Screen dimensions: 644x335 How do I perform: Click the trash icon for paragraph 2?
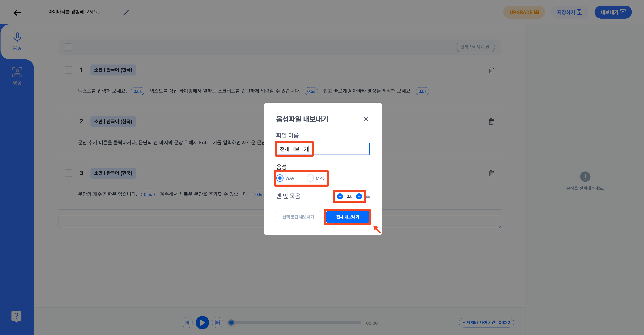(x=491, y=122)
